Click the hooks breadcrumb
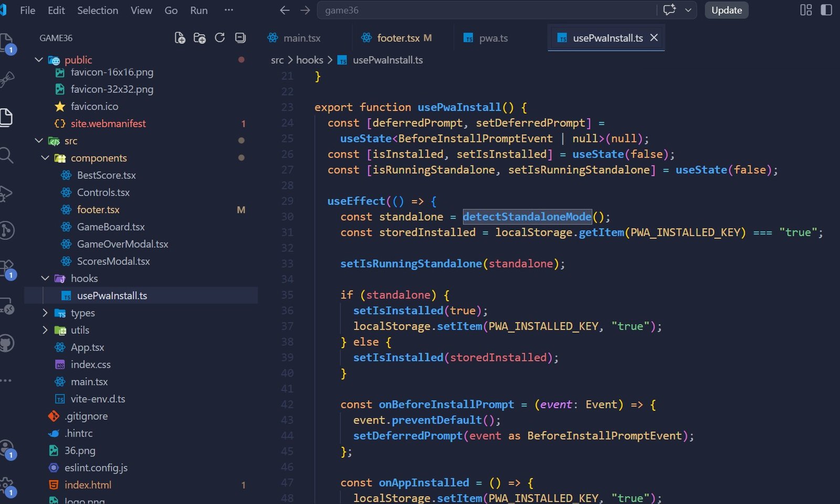This screenshot has width=840, height=504. [309, 60]
